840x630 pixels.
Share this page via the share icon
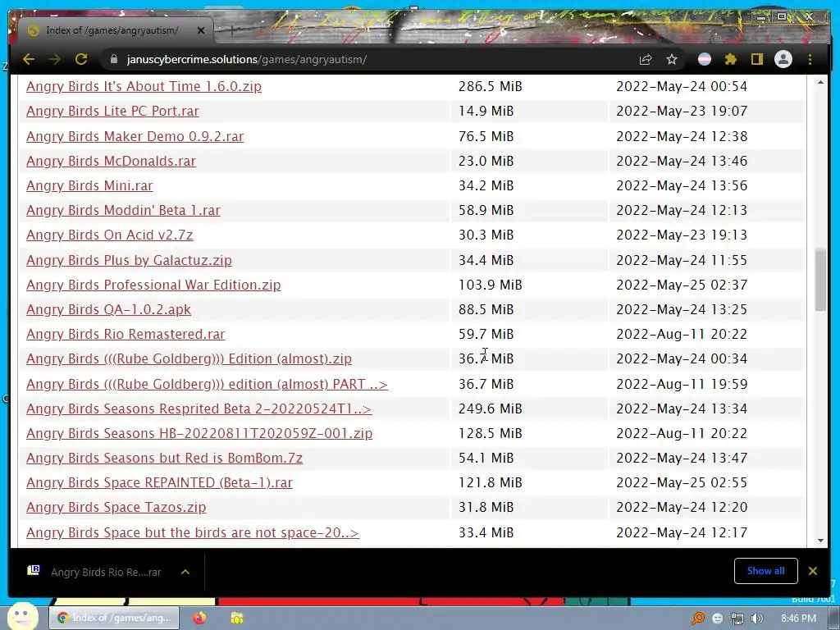(x=646, y=59)
